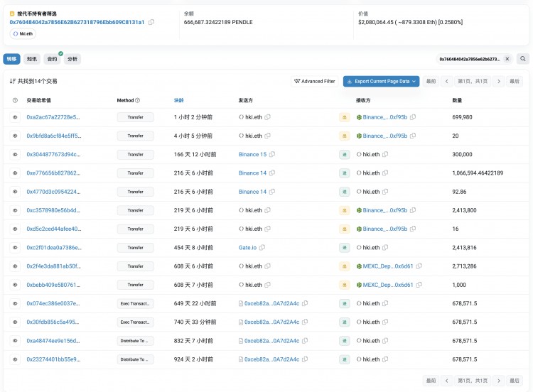Open 0xceb82a…0A7d2A4c sender in 740 days row

pyautogui.click(x=271, y=322)
